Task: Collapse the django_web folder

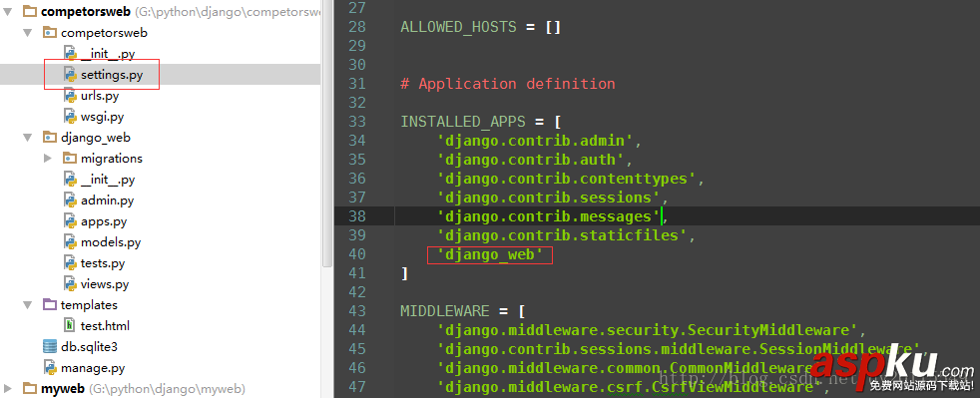Action: [28, 138]
